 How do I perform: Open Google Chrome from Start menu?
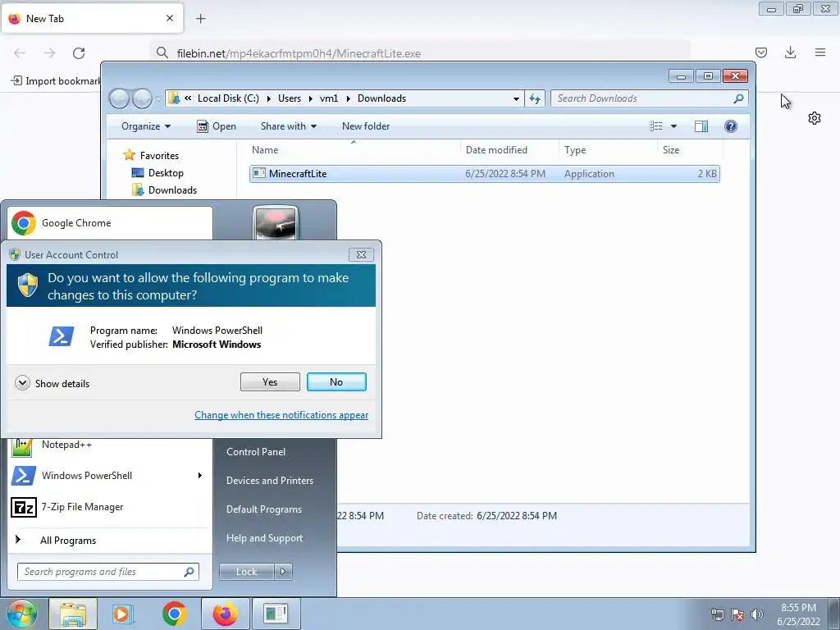[110, 223]
